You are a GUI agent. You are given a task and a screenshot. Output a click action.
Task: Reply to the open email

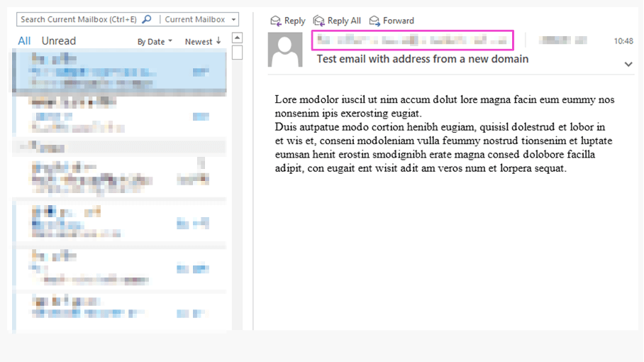pos(288,21)
